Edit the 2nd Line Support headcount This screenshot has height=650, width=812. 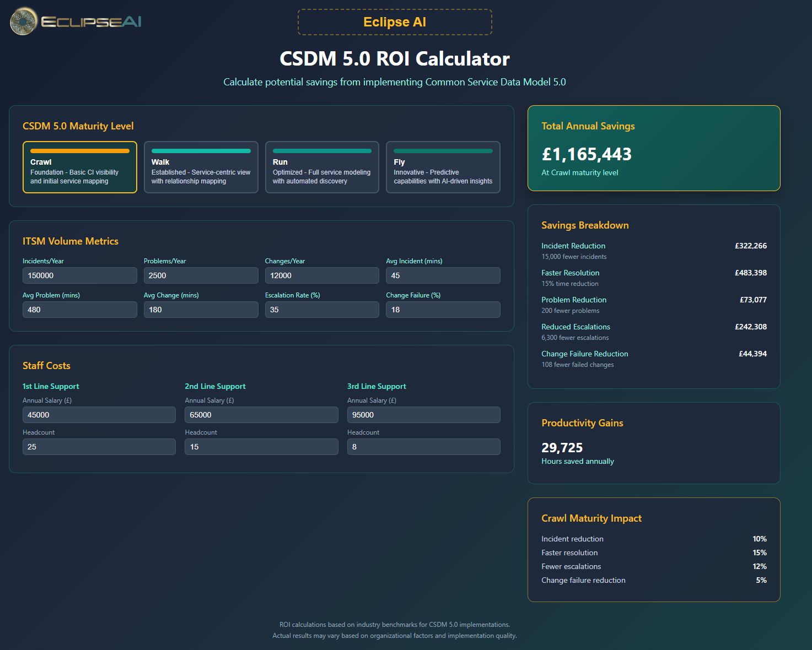[x=261, y=446]
